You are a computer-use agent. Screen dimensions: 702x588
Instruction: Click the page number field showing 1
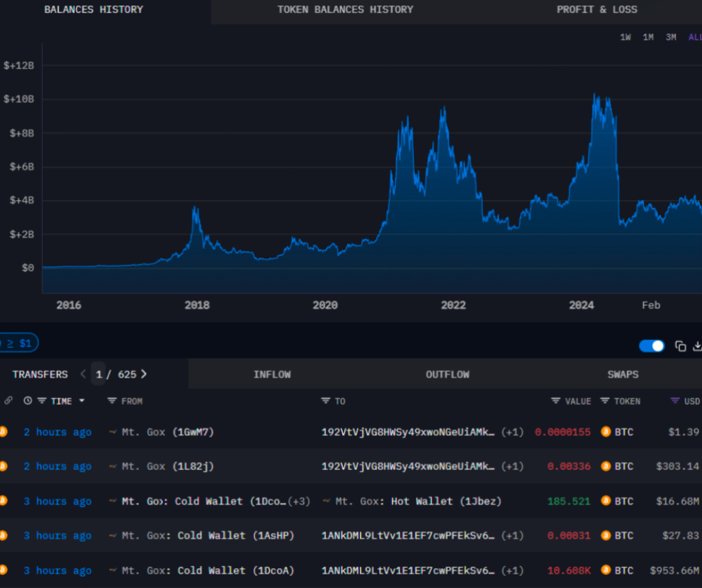pos(99,374)
